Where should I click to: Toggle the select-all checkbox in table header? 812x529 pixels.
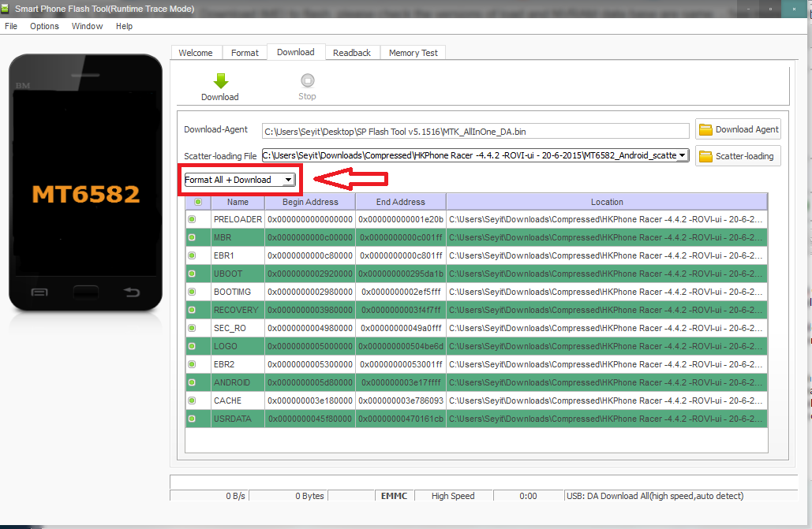coord(197,202)
